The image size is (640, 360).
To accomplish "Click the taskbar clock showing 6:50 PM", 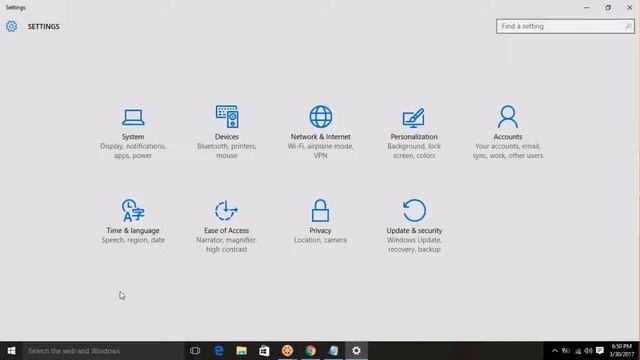I will pos(622,351).
